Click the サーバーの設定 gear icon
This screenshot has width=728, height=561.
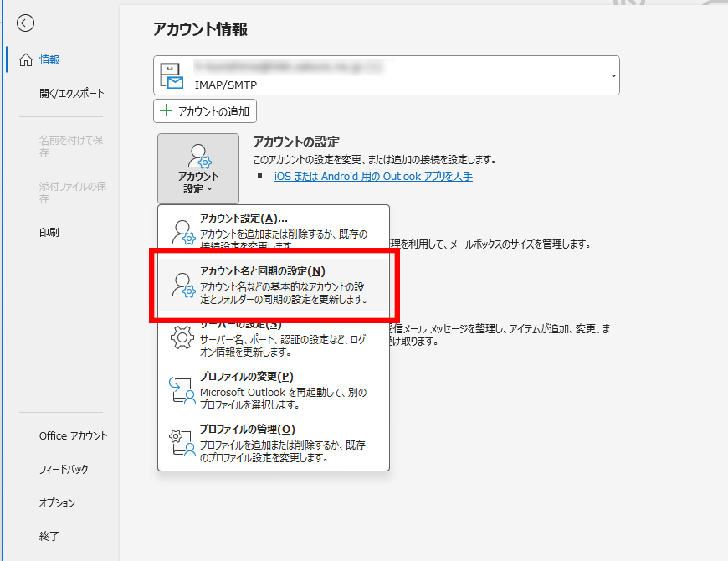182,336
